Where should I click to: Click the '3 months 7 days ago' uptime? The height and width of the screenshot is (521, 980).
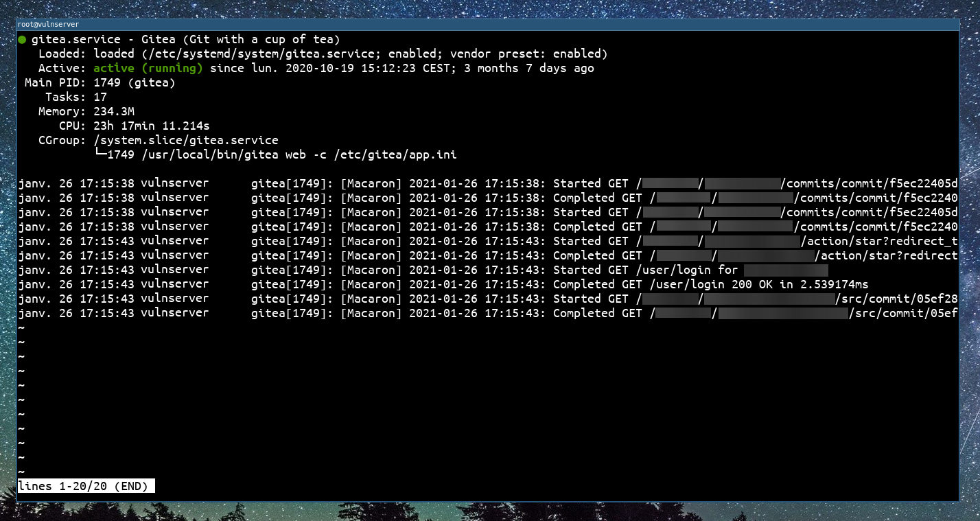(529, 68)
